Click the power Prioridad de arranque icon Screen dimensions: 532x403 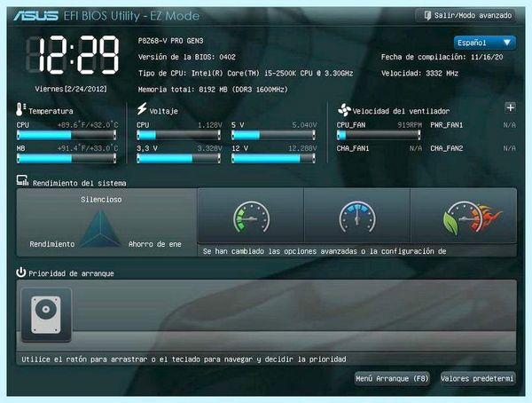tap(21, 273)
